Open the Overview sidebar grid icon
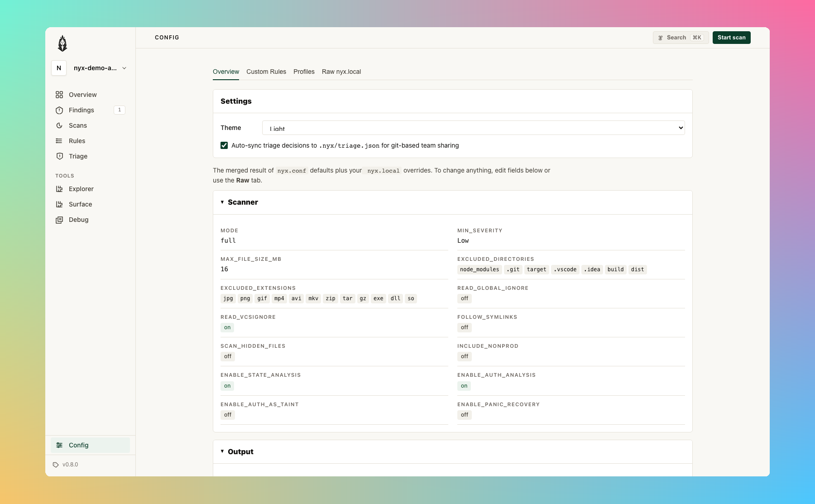 pos(59,95)
